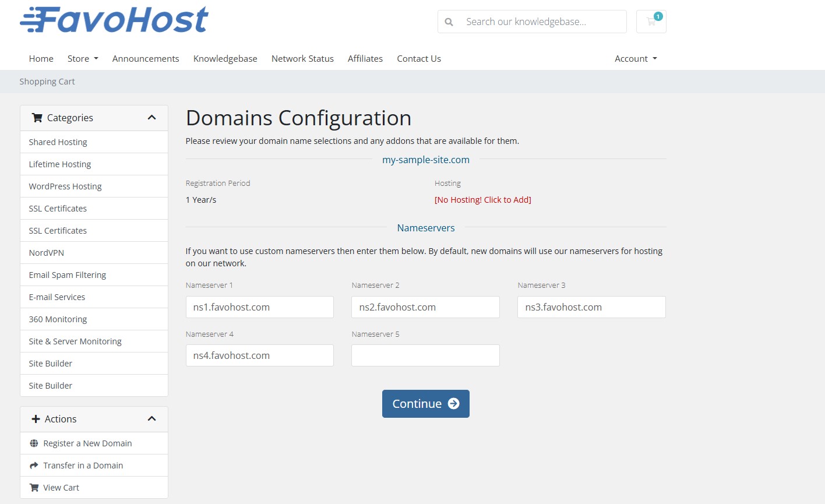Collapse the Actions panel chevron
Image resolution: width=825 pixels, height=504 pixels.
(x=152, y=419)
